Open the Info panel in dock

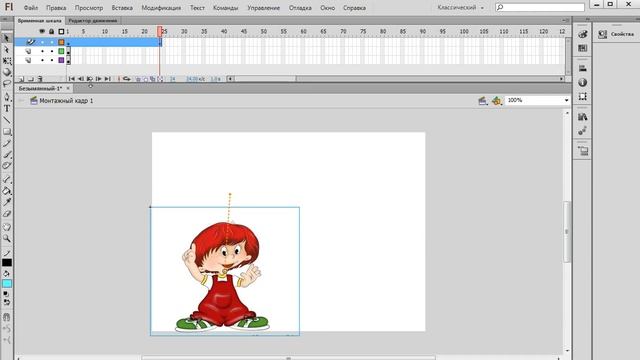click(582, 82)
